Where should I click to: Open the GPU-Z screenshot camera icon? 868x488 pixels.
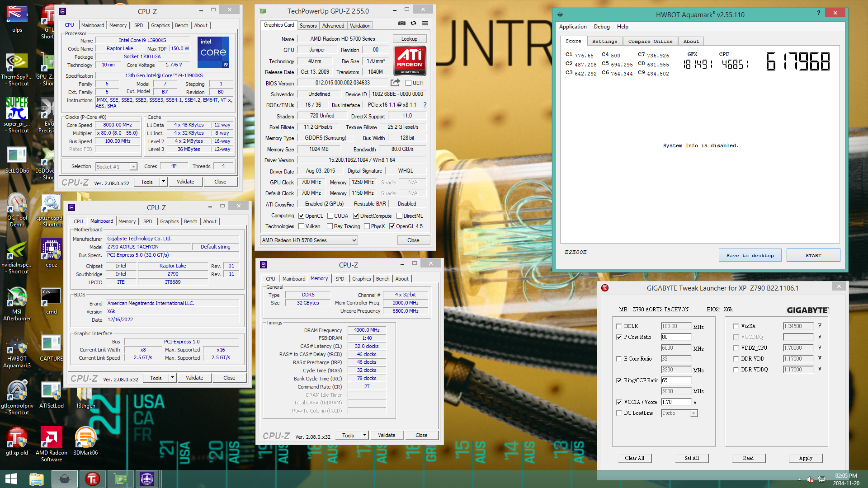point(401,23)
